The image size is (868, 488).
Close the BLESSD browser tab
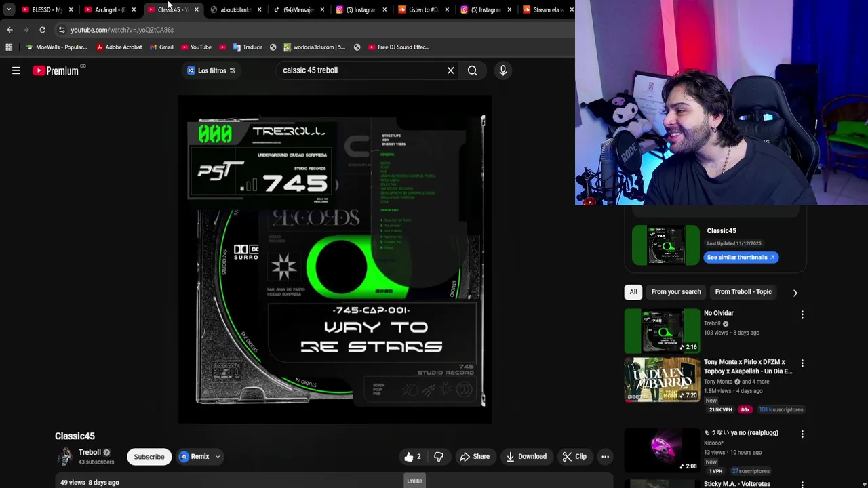point(71,9)
